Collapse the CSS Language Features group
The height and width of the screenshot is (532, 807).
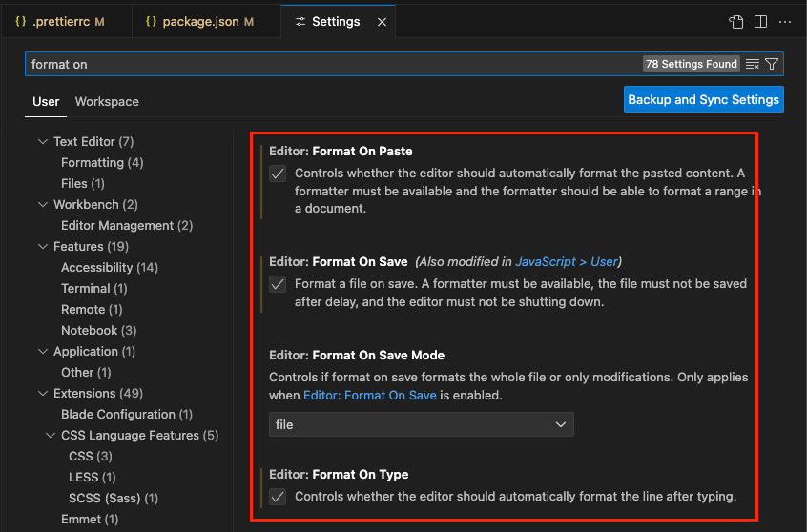(51, 435)
